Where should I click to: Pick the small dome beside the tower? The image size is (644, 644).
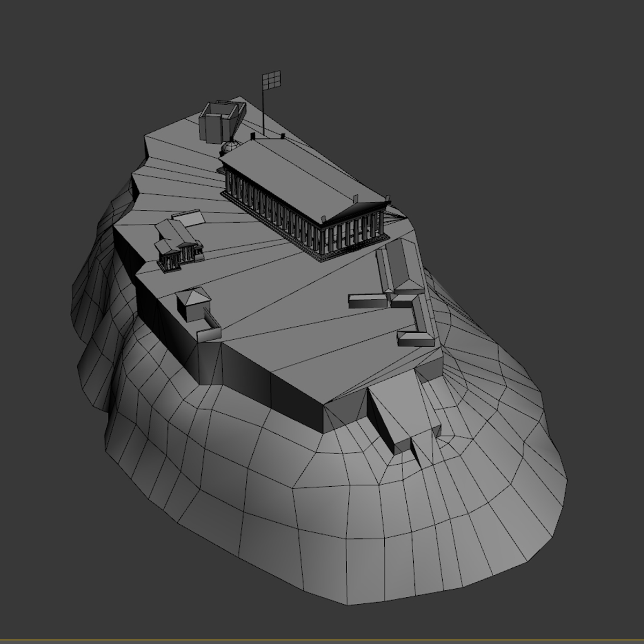coord(230,148)
